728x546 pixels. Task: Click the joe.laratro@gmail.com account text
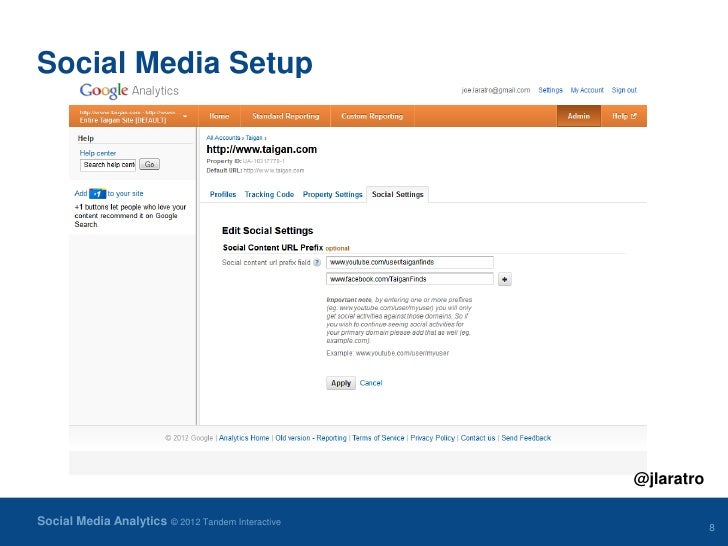coord(496,90)
